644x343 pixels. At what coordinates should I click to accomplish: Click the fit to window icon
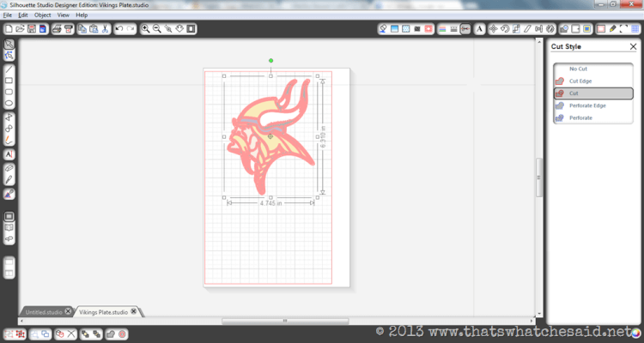point(191,28)
